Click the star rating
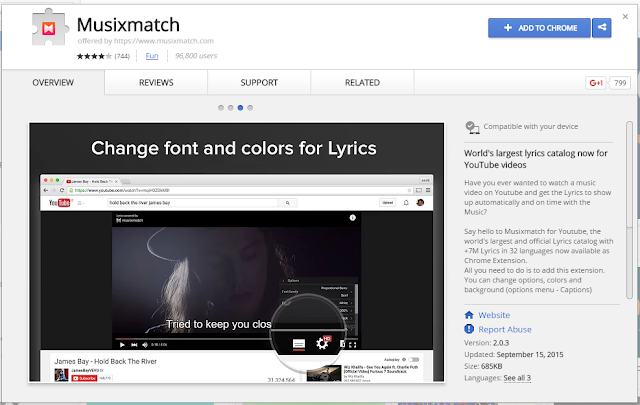640x405 pixels. tap(94, 56)
